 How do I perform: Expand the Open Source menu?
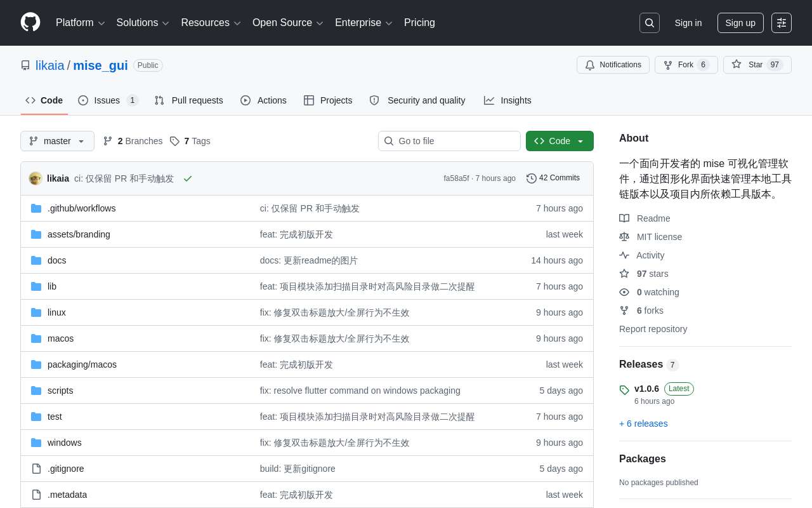click(x=288, y=23)
